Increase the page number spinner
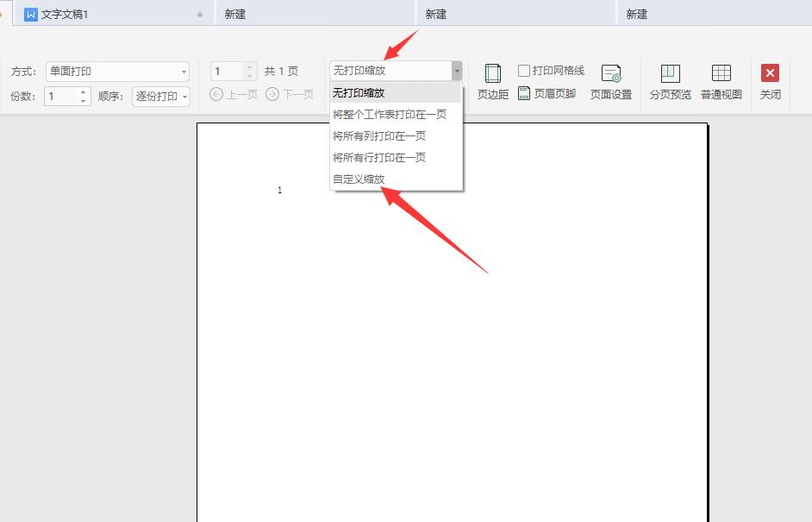Image resolution: width=812 pixels, height=522 pixels. click(250, 67)
